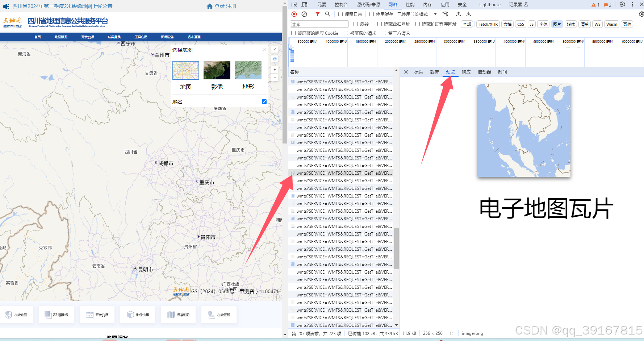Open the basemap layer switcher icon

coord(275,59)
